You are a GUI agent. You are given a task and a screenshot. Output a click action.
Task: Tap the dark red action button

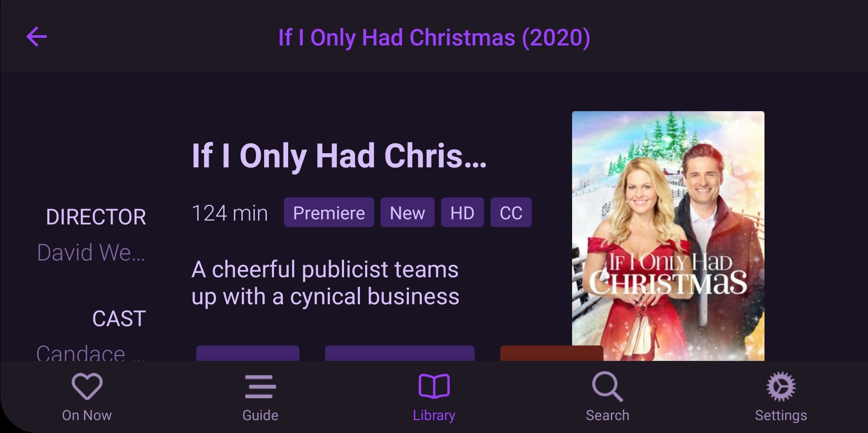536,353
